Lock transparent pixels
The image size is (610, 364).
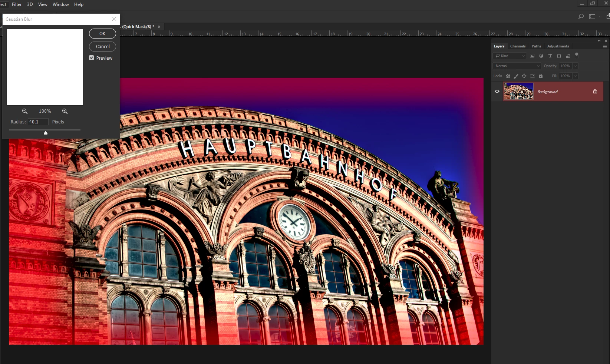[508, 76]
